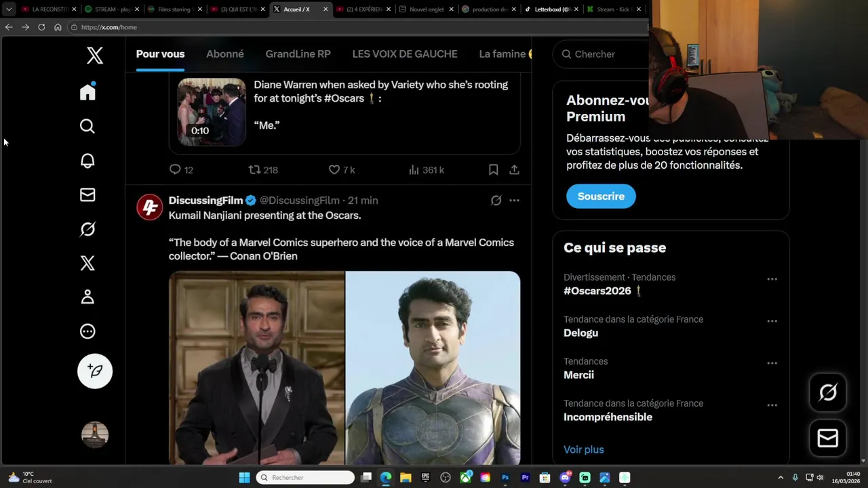Open Messages envelope icon in sidebar
Screen dimensions: 868x488
(x=87, y=195)
